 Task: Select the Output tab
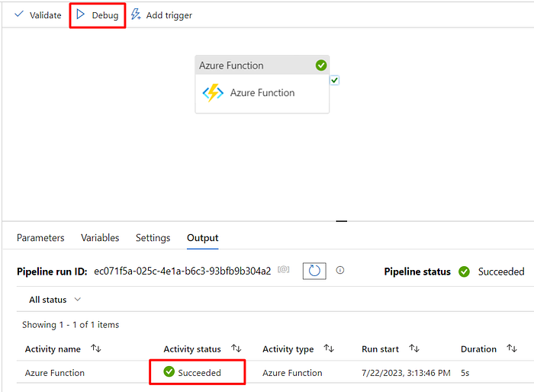[x=203, y=238]
